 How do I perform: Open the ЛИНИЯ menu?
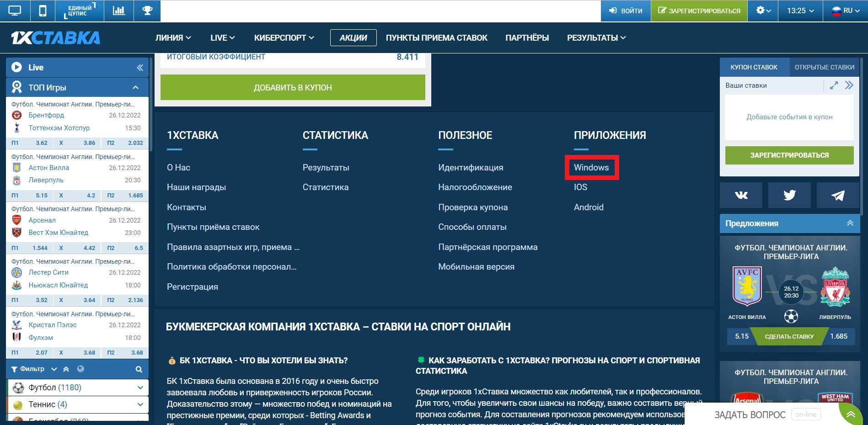173,38
